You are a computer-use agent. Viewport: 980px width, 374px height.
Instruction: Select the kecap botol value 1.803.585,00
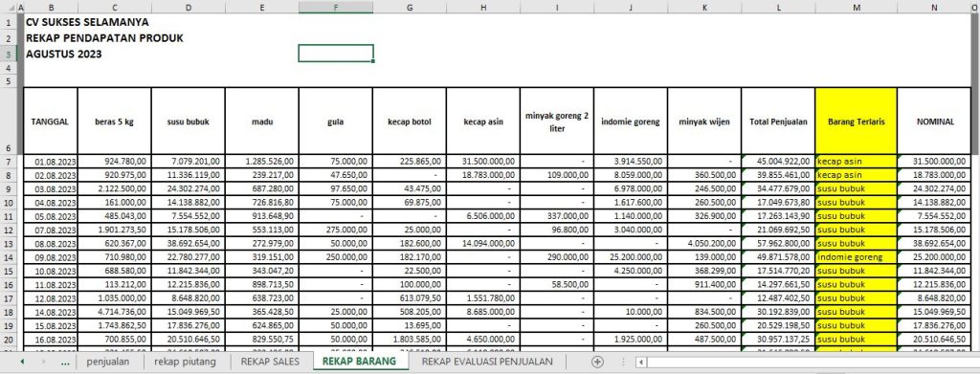coord(410,341)
